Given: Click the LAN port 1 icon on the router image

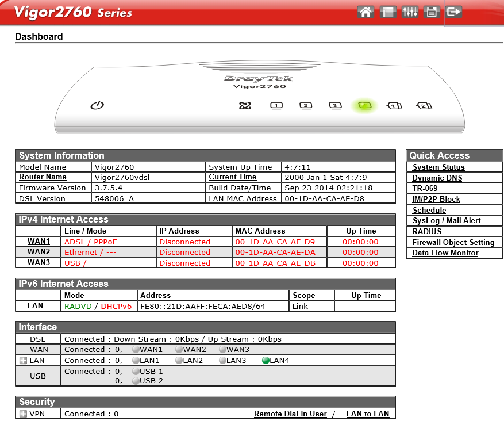Looking at the screenshot, I should pyautogui.click(x=276, y=106).
